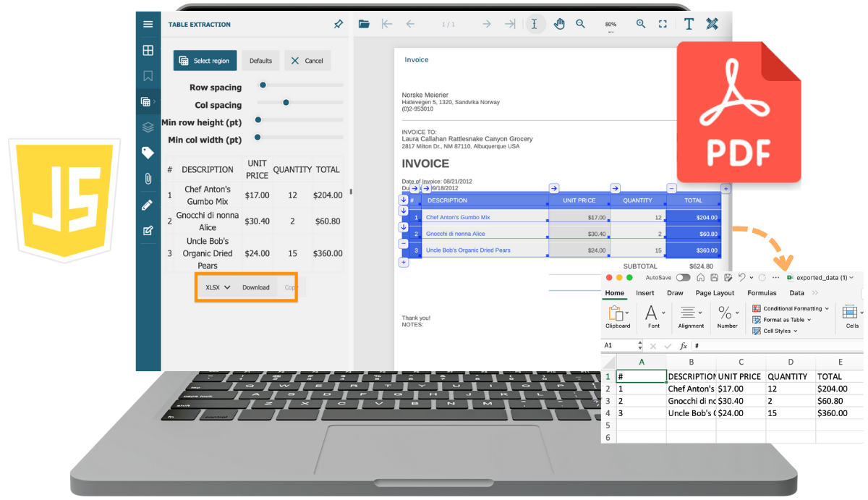
Task: Select the text selection cursor tool
Action: coord(535,24)
